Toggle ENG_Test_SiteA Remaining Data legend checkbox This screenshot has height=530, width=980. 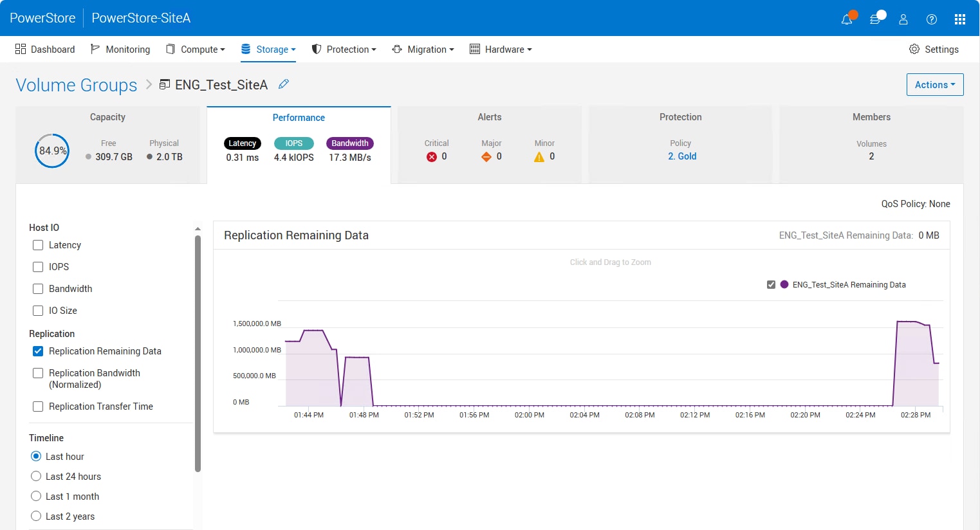771,284
